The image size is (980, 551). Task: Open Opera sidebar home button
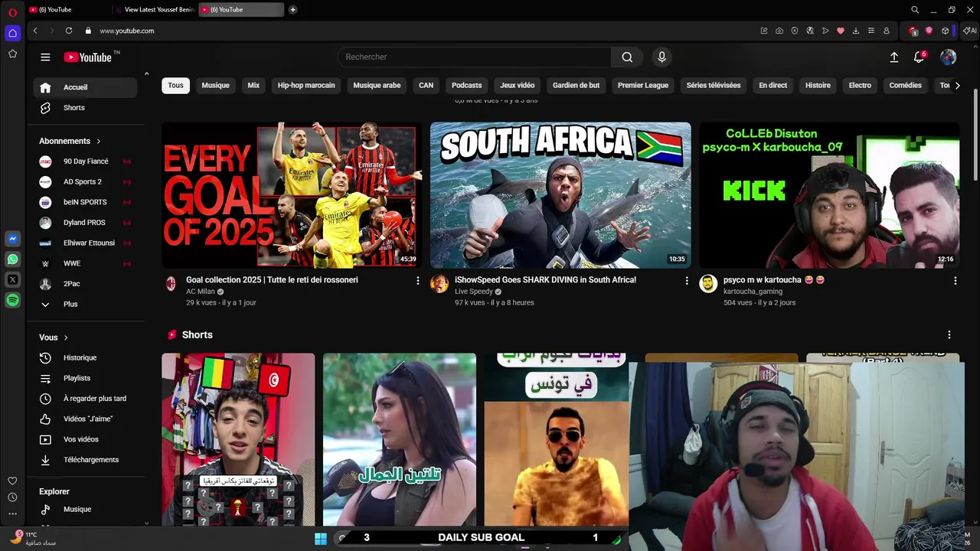tap(12, 33)
